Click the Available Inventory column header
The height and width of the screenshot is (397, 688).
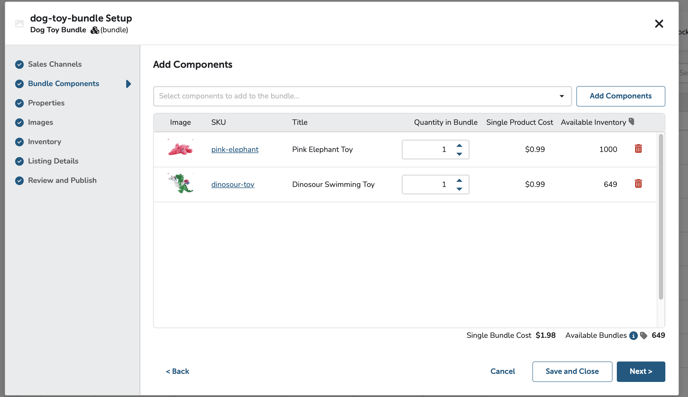pos(593,122)
